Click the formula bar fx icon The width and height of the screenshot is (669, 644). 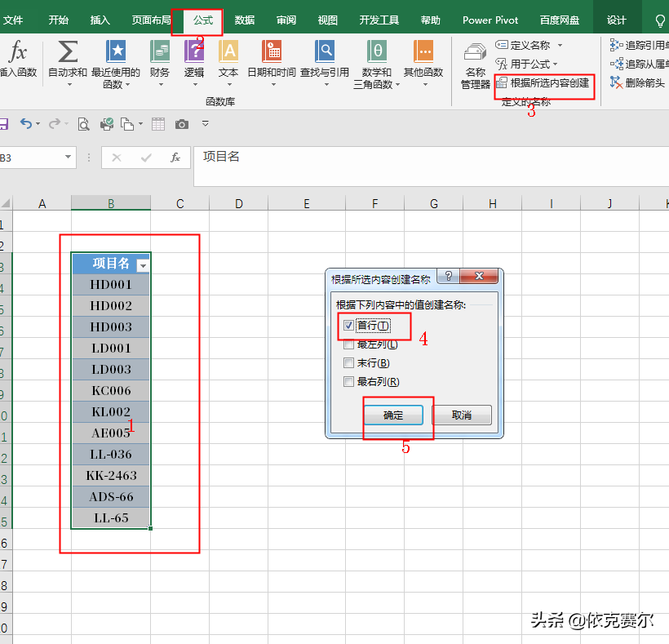tap(175, 158)
